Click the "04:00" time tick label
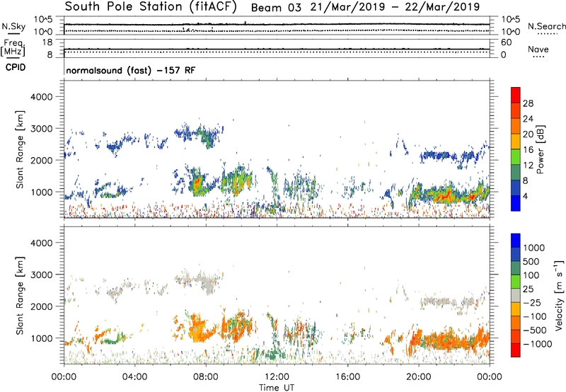 pyautogui.click(x=134, y=377)
